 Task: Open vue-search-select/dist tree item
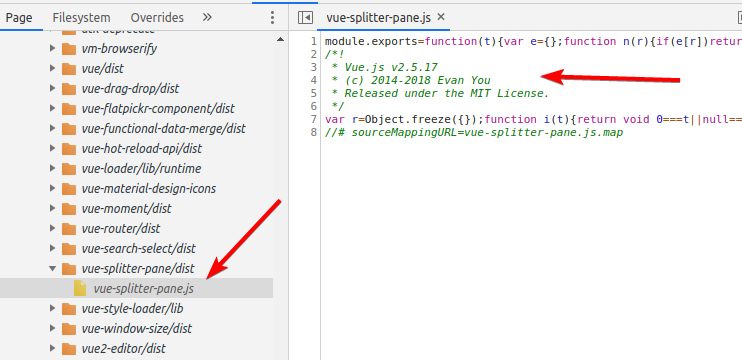tap(139, 248)
